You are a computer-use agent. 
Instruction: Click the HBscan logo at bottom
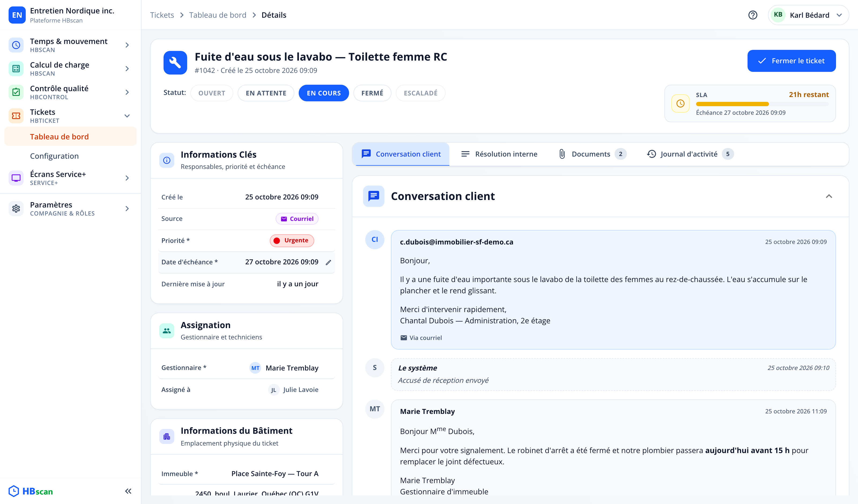[x=31, y=491]
